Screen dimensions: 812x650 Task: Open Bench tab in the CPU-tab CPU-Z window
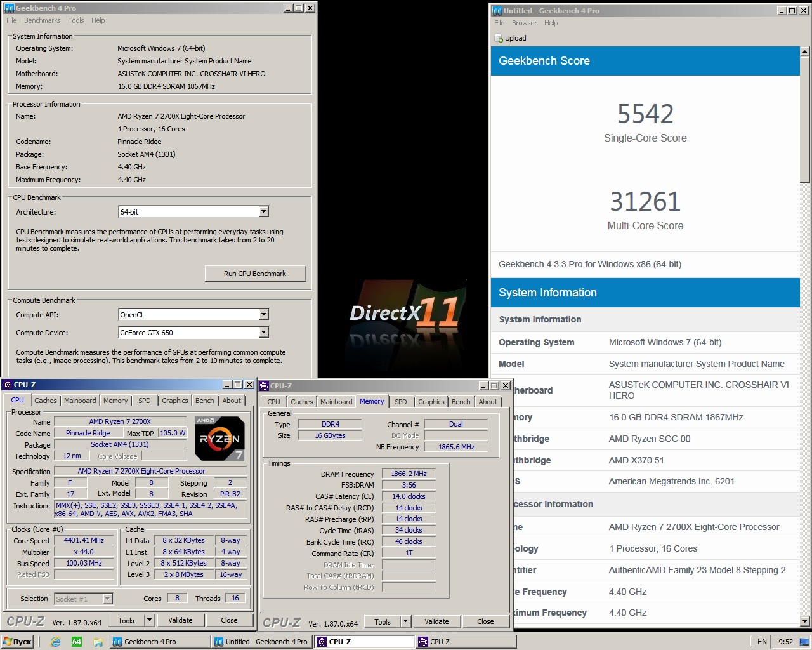(x=205, y=401)
